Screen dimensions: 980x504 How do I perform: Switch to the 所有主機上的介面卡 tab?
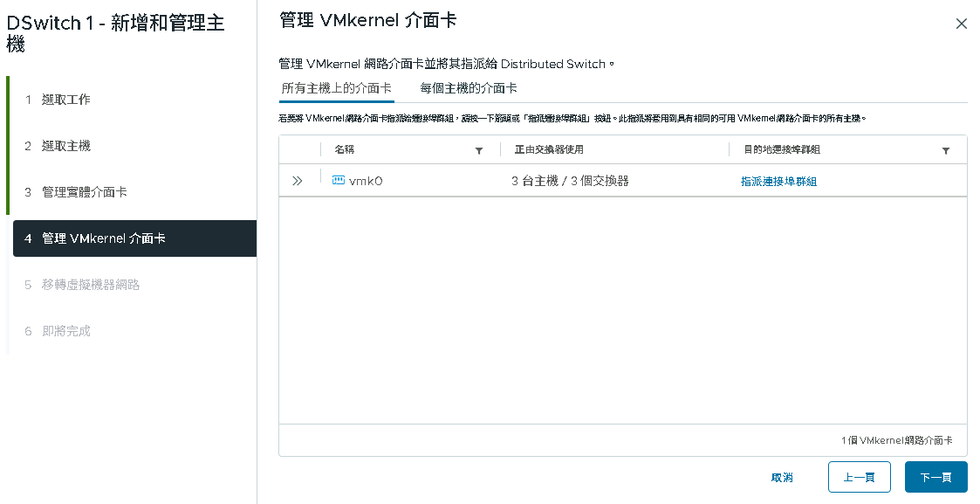pos(336,88)
